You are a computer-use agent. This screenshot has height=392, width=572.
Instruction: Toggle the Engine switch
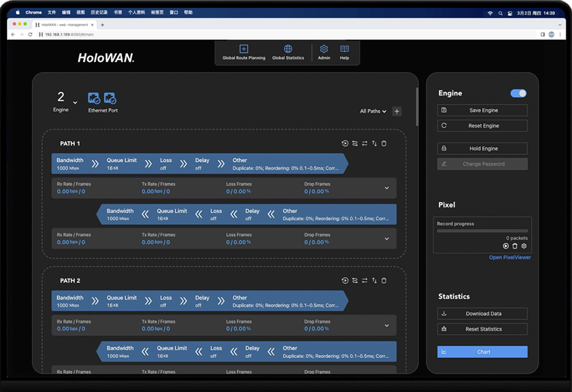(x=518, y=93)
